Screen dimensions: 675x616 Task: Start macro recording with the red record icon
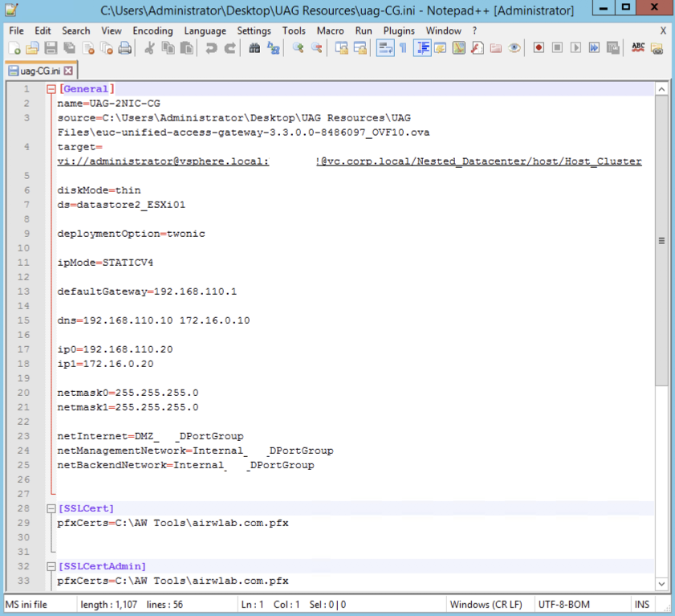(539, 48)
